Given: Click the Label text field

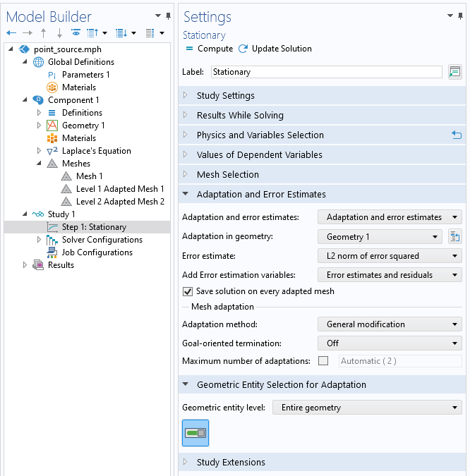Looking at the screenshot, I should click(326, 72).
